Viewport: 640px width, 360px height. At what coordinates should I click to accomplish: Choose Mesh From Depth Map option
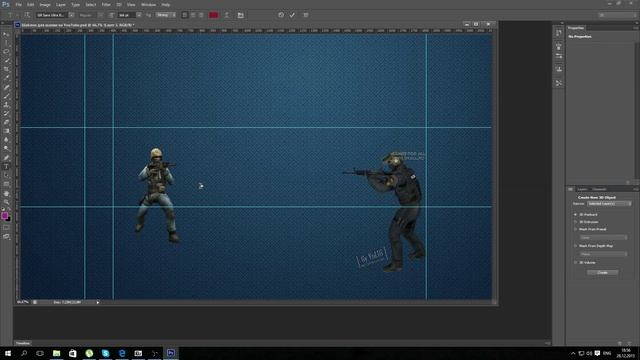pos(593,246)
